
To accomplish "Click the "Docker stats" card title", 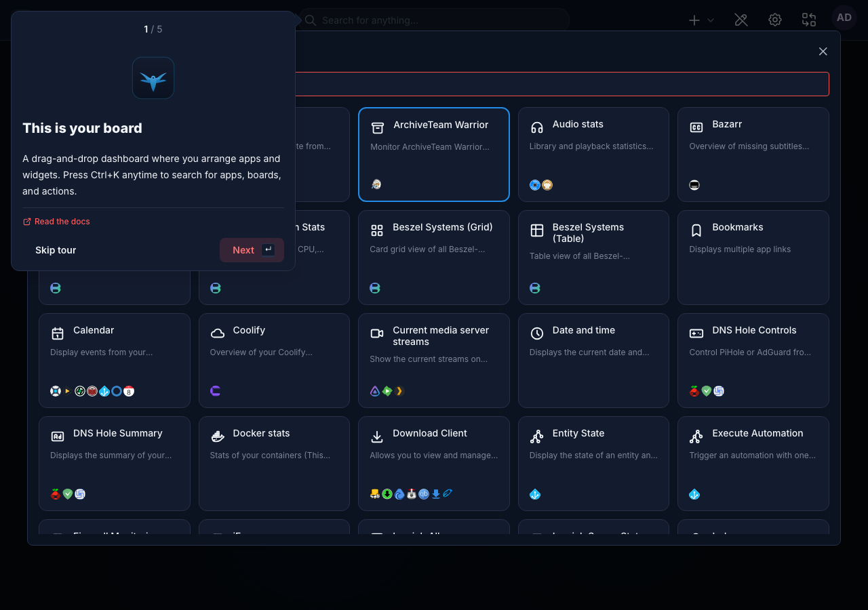I will coord(261,433).
